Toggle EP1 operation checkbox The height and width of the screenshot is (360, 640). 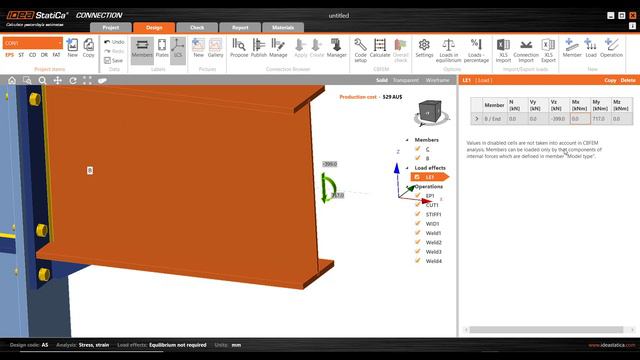[x=418, y=196]
